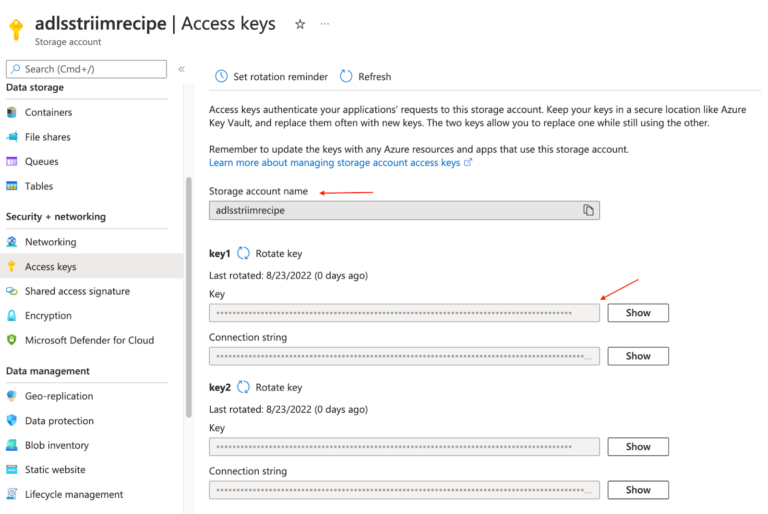The image size is (768, 514).
Task: Select Shared access signature menu item
Action: click(x=77, y=291)
